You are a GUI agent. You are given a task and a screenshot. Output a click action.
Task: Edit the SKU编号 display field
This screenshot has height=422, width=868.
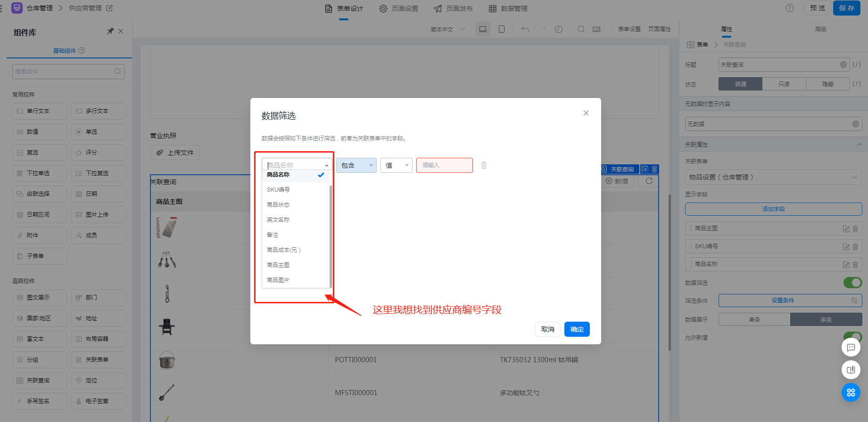point(846,246)
